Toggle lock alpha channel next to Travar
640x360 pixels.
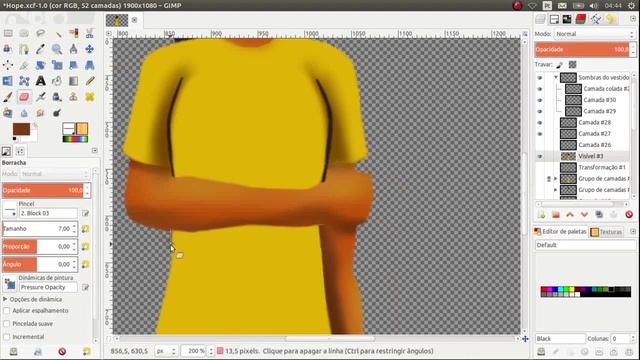(573, 64)
